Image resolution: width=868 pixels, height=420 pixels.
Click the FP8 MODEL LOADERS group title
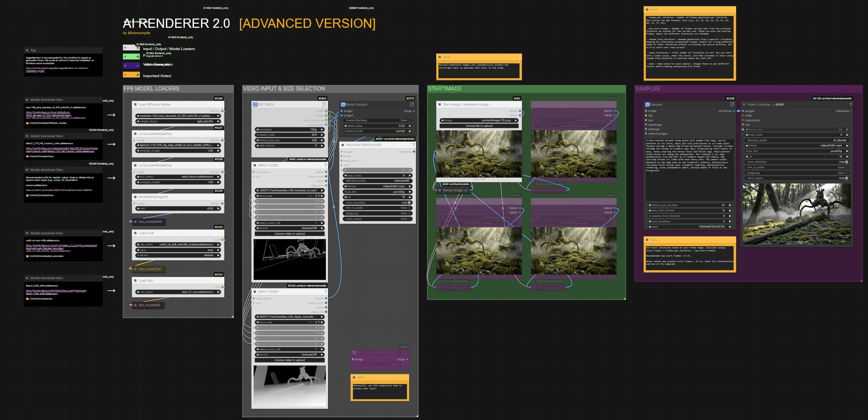(x=151, y=89)
